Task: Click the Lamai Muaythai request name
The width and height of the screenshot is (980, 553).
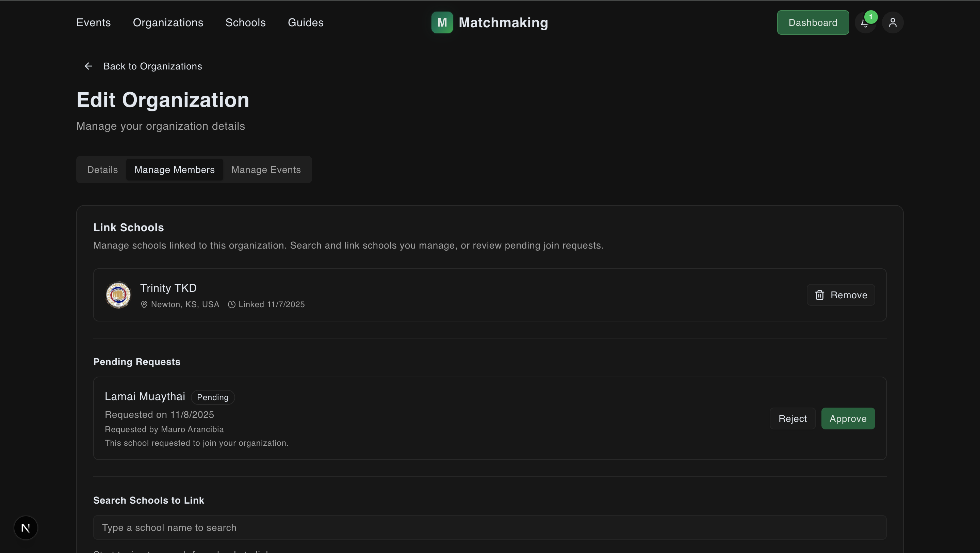Action: click(145, 397)
